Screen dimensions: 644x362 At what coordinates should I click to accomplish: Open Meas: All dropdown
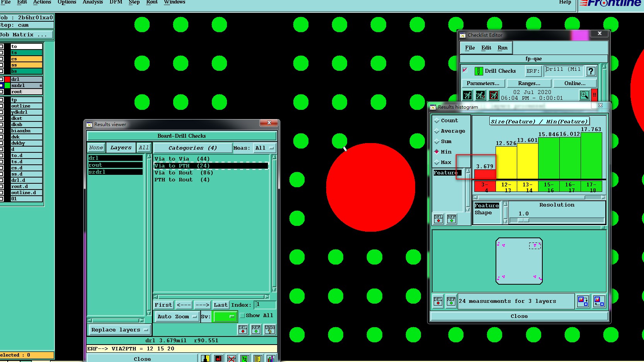pyautogui.click(x=264, y=148)
